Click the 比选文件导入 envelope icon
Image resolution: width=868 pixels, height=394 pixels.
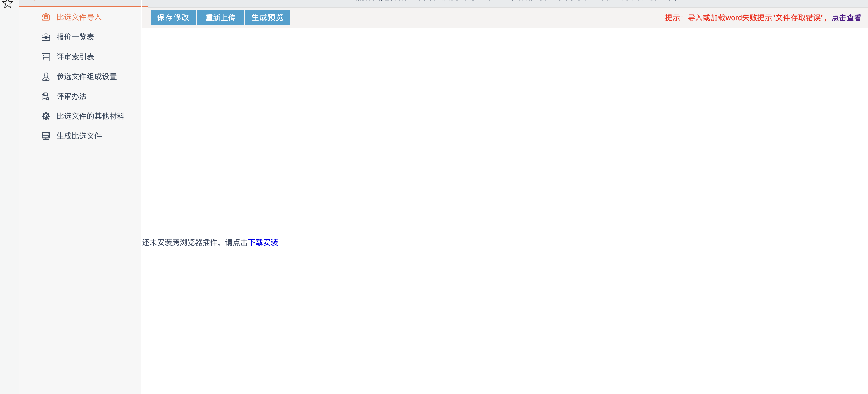46,17
